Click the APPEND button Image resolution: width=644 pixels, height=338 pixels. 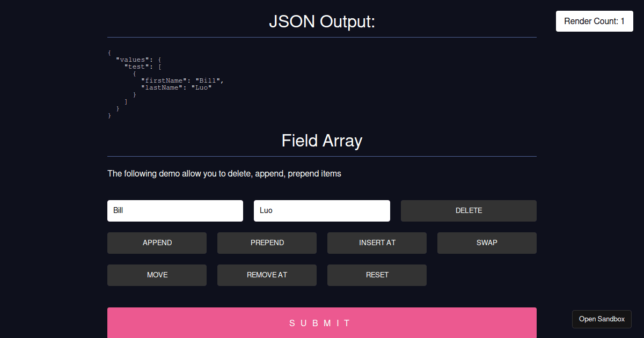(x=157, y=243)
